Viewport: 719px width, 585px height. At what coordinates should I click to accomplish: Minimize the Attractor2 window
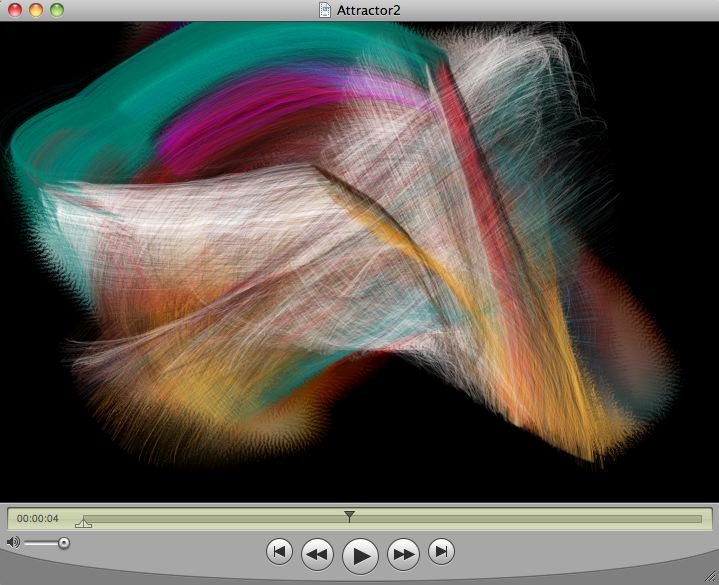click(36, 10)
